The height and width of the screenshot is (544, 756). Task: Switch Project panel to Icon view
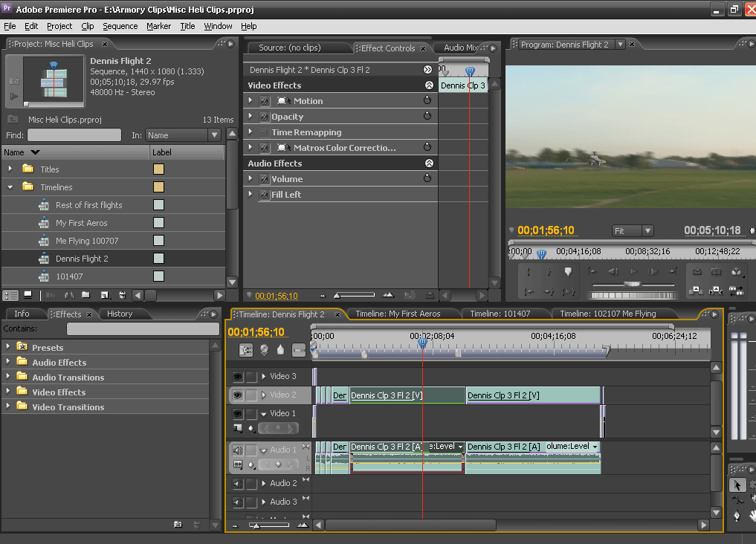28,296
